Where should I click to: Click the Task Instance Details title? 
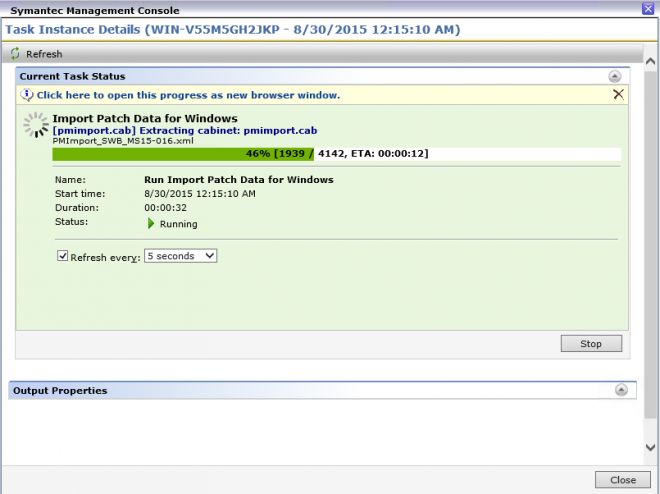pyautogui.click(x=232, y=29)
